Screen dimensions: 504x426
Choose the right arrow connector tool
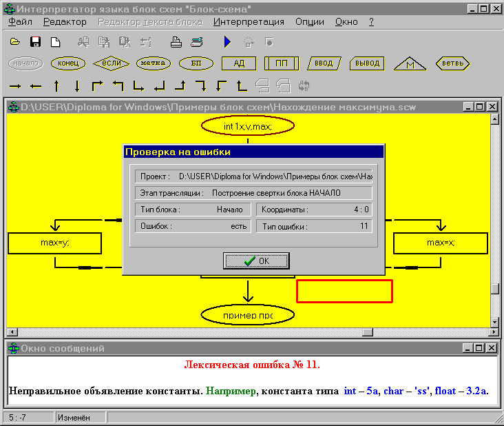coord(15,86)
